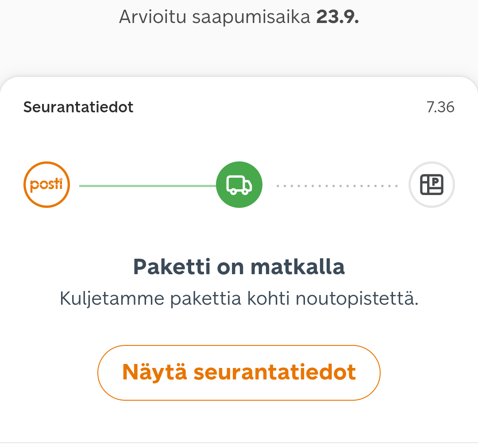Click the solid green completed progress line

[147, 186]
